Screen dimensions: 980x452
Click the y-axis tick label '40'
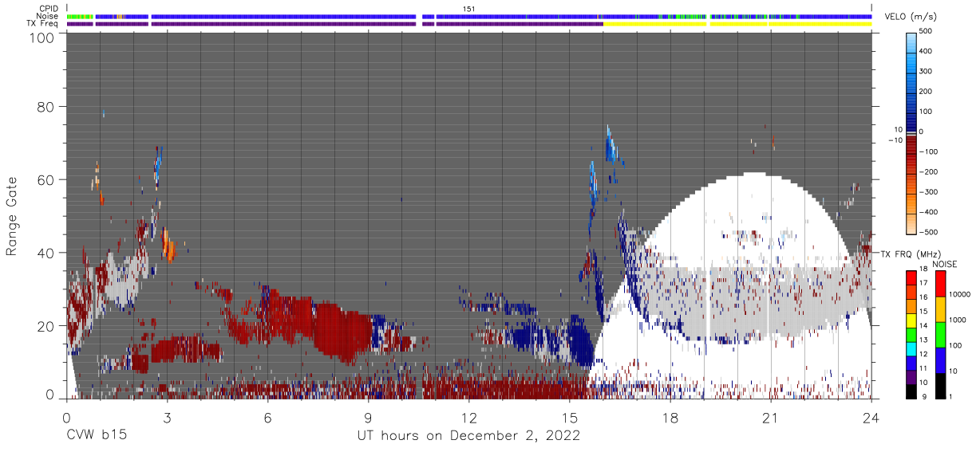point(46,253)
